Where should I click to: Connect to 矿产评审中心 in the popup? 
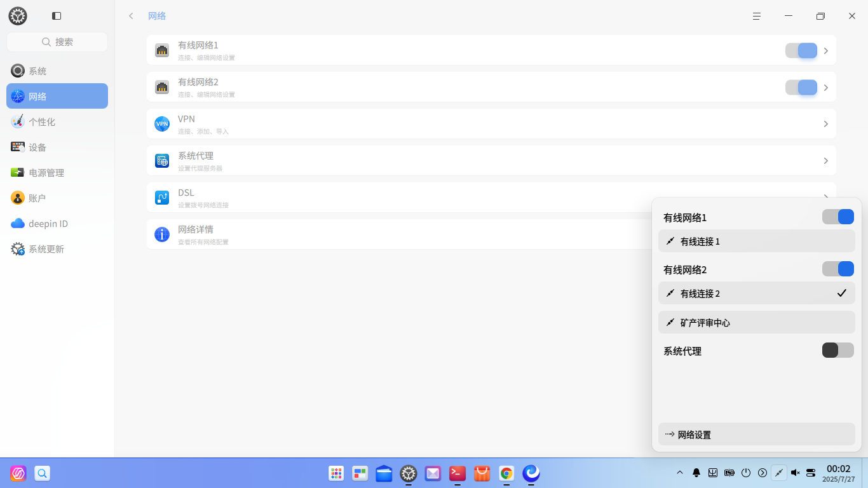[x=757, y=323]
